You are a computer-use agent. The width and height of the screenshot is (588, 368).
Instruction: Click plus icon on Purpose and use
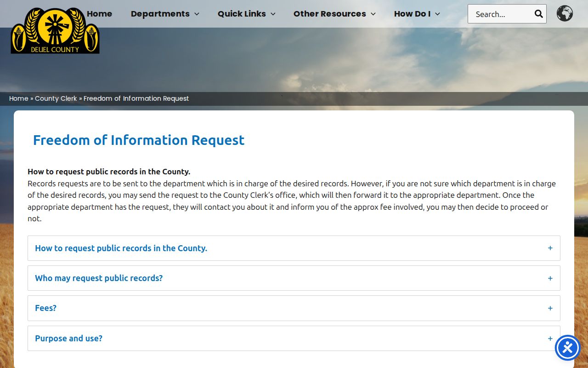(550, 339)
